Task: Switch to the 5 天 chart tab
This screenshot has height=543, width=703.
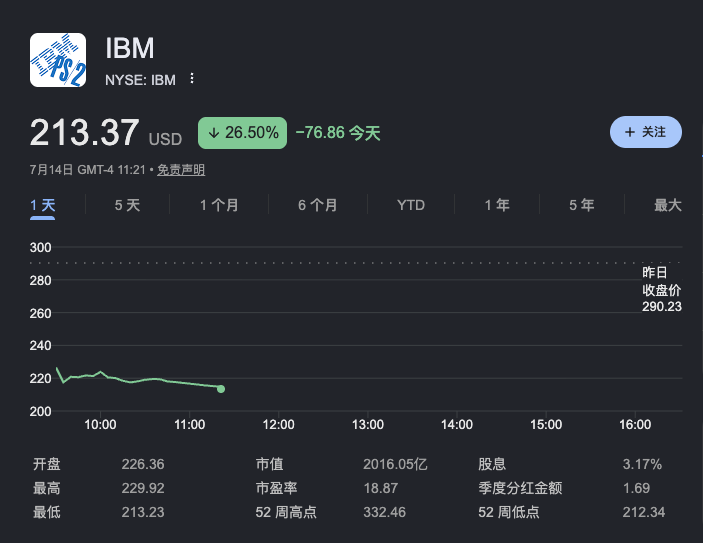Action: pyautogui.click(x=127, y=205)
